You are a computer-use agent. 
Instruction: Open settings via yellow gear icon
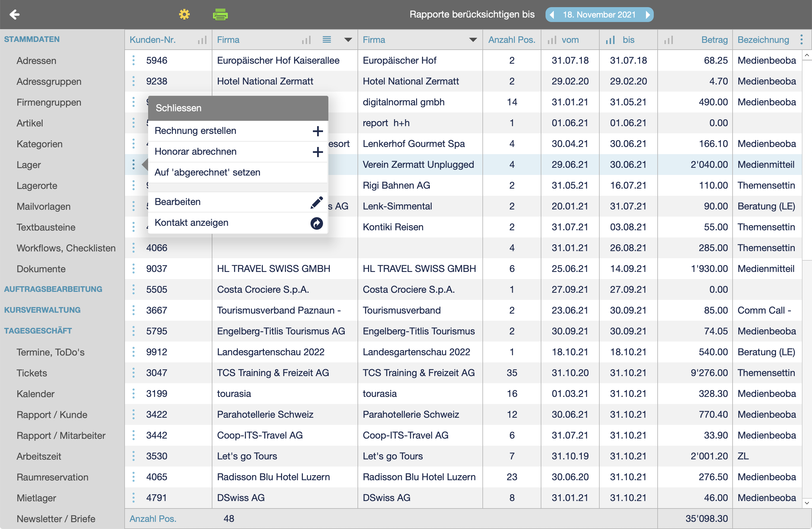click(x=184, y=14)
